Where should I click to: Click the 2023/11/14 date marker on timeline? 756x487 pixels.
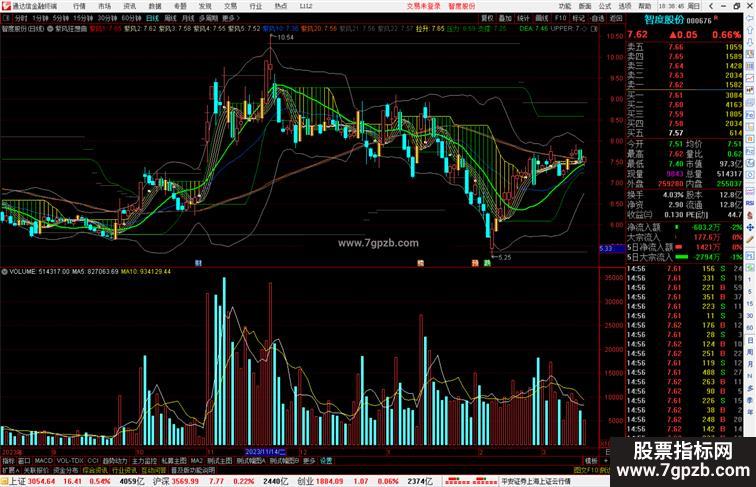click(x=266, y=452)
